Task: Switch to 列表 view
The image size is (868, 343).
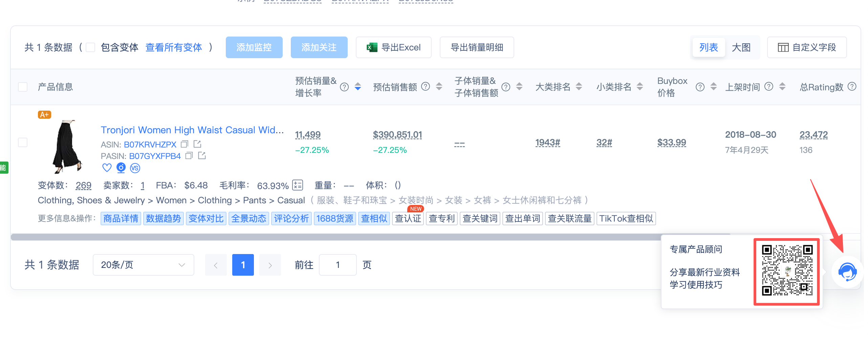Action: coord(709,47)
